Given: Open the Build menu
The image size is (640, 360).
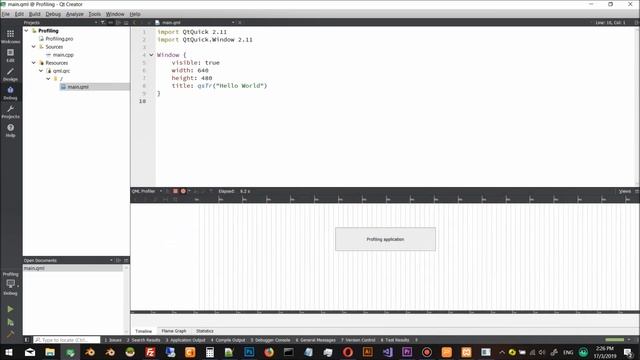Looking at the screenshot, I should click(x=35, y=14).
